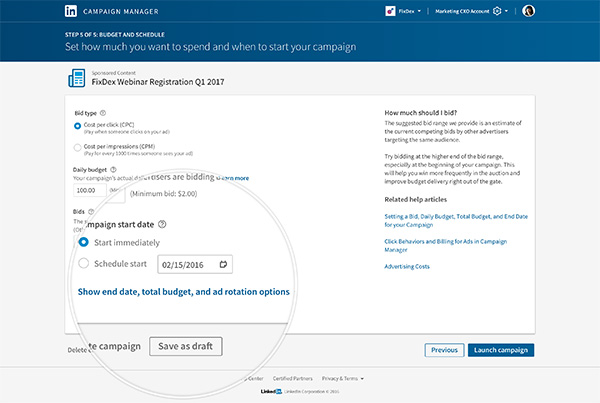Go back with Previous button
The image size is (600, 403).
pyautogui.click(x=444, y=350)
